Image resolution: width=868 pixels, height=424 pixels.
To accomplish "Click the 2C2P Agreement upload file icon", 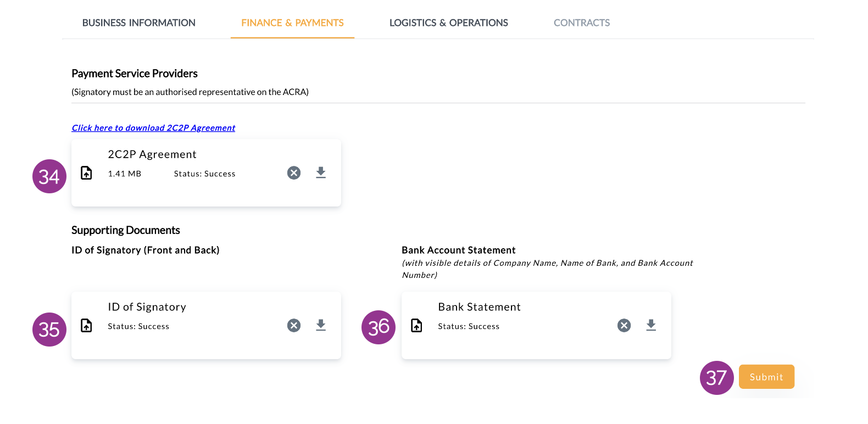I will tap(87, 173).
